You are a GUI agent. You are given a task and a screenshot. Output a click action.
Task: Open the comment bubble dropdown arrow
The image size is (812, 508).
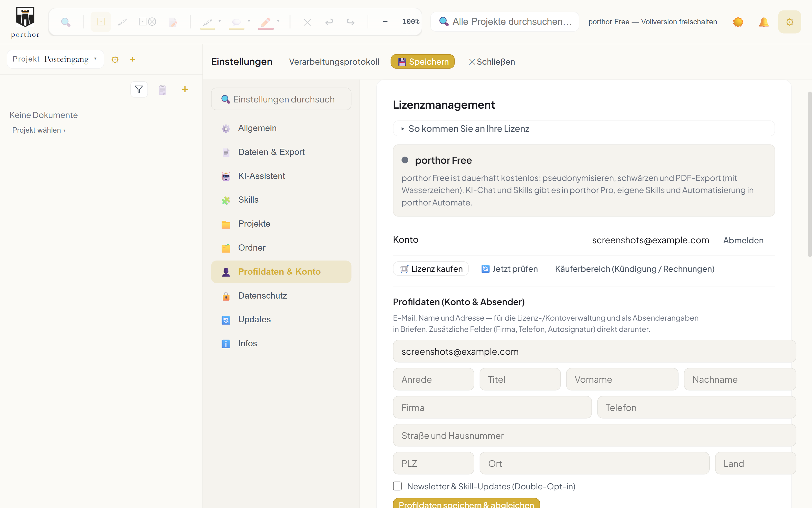(249, 21)
